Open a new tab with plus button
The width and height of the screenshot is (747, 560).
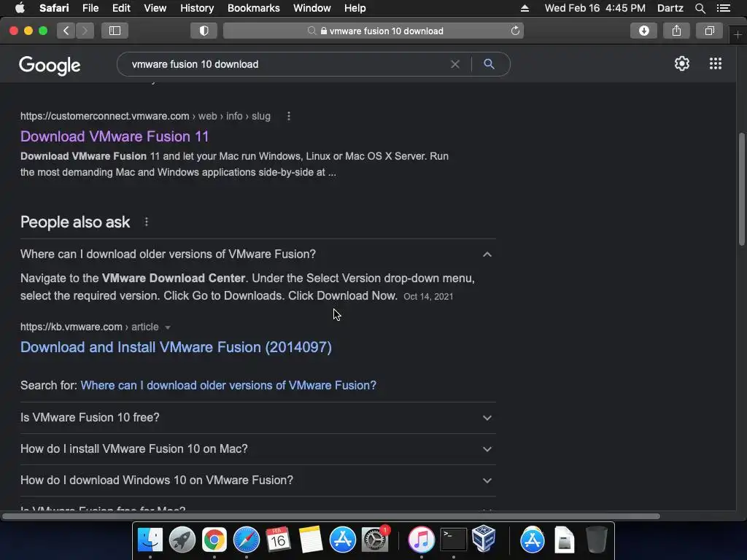[738, 35]
